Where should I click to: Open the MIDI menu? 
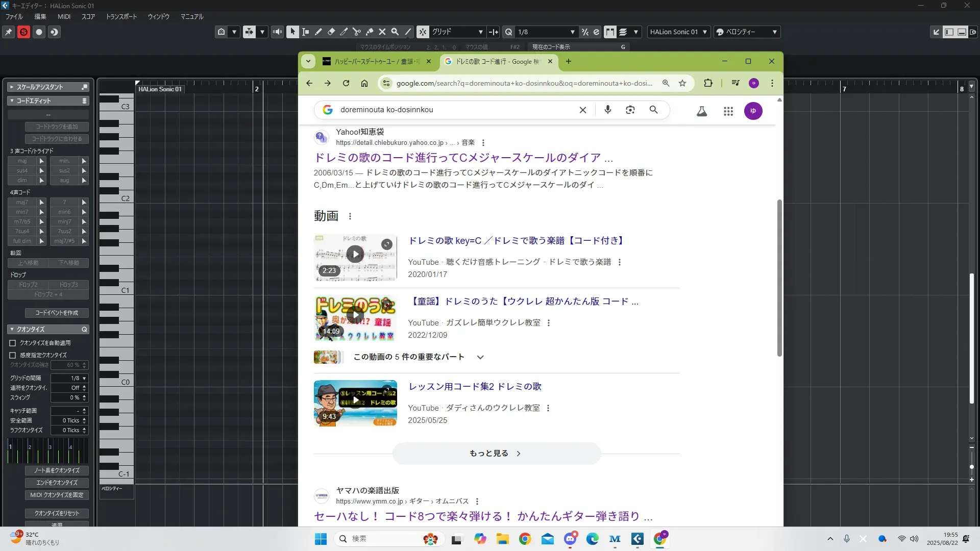[x=64, y=17]
